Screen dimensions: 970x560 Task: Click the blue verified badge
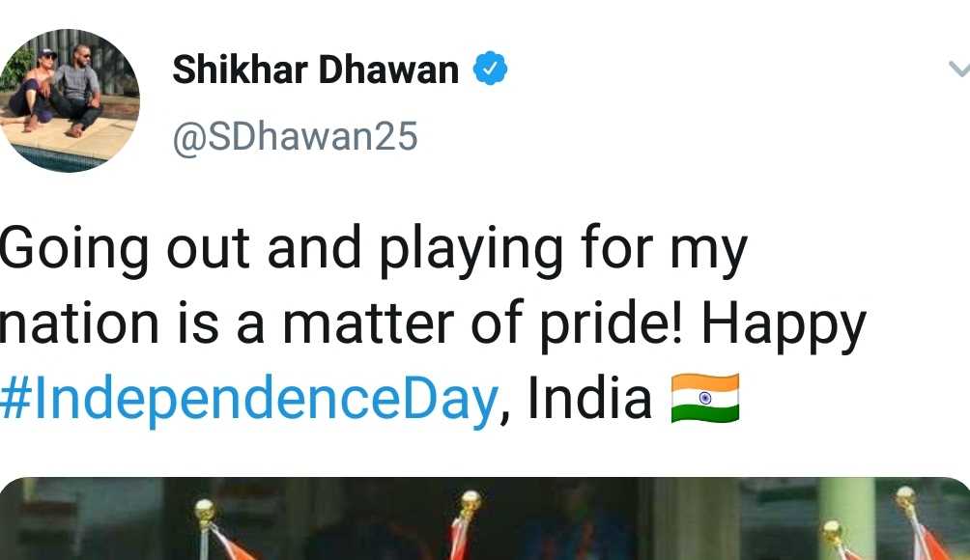490,68
